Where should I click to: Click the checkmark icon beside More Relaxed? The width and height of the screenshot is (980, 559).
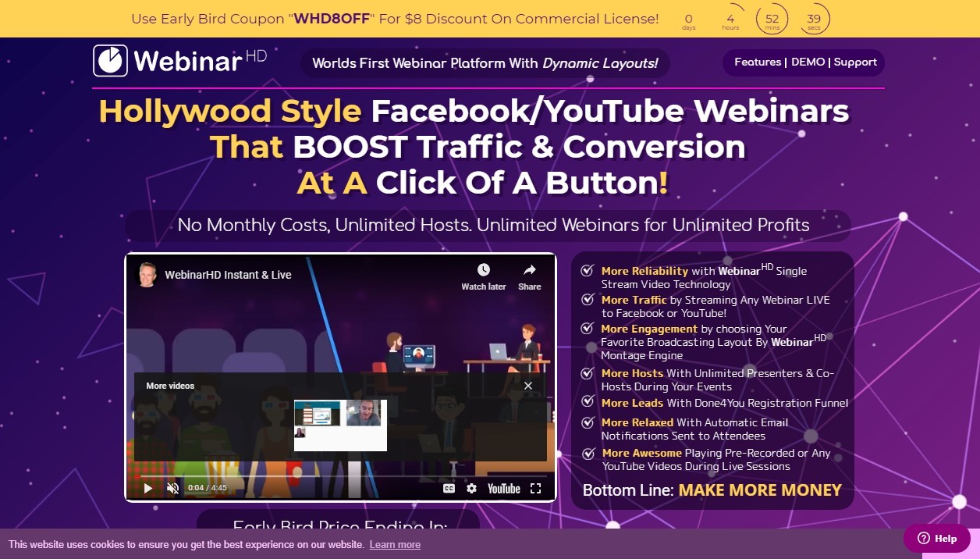588,422
